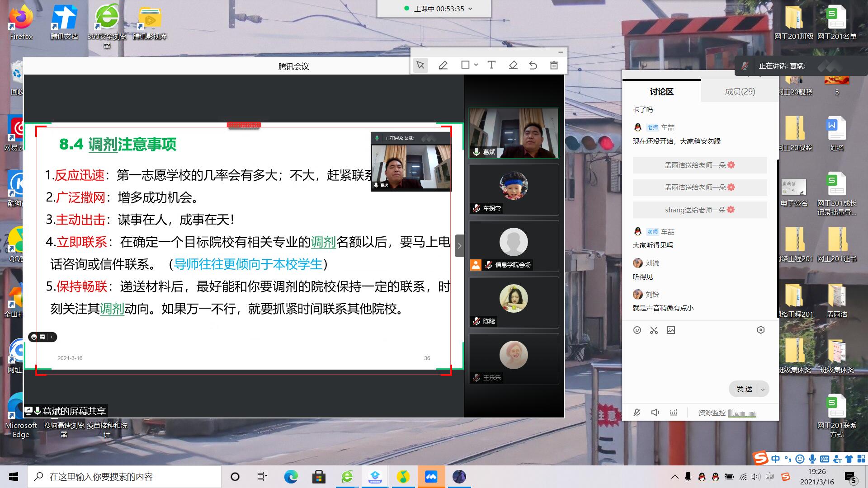868x488 pixels.
Task: Click the 调剂 link in item 5
Action: point(112,309)
